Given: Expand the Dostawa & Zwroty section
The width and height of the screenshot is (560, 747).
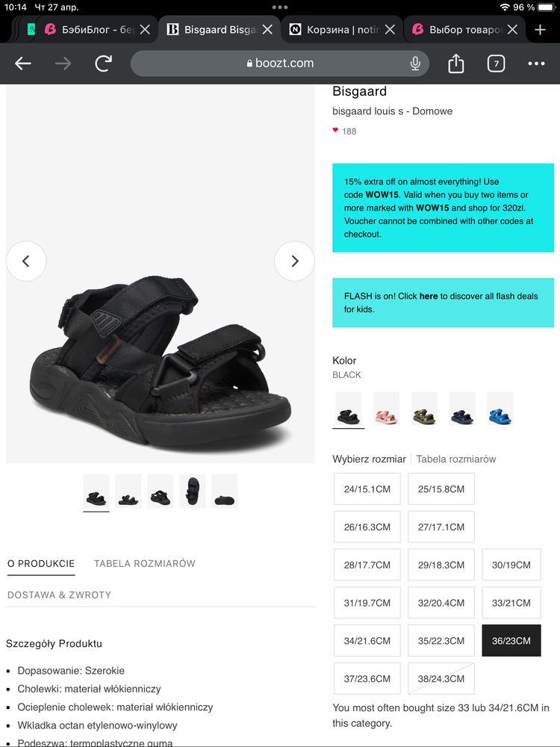Looking at the screenshot, I should (x=59, y=595).
